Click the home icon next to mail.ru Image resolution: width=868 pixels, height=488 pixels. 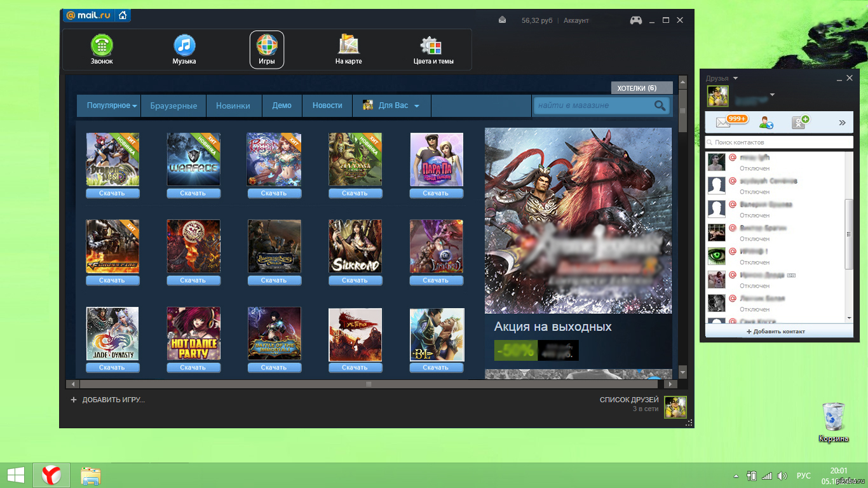click(x=123, y=15)
